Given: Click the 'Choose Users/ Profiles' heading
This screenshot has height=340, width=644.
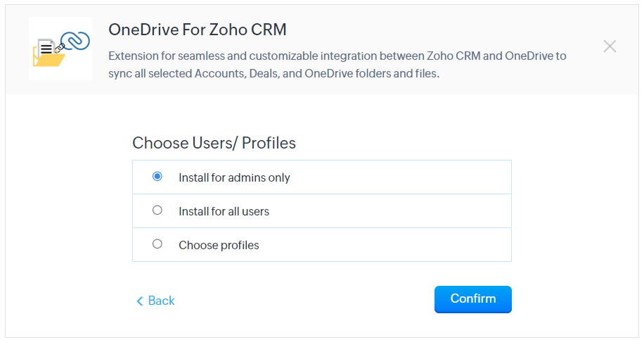Looking at the screenshot, I should pyautogui.click(x=214, y=143).
